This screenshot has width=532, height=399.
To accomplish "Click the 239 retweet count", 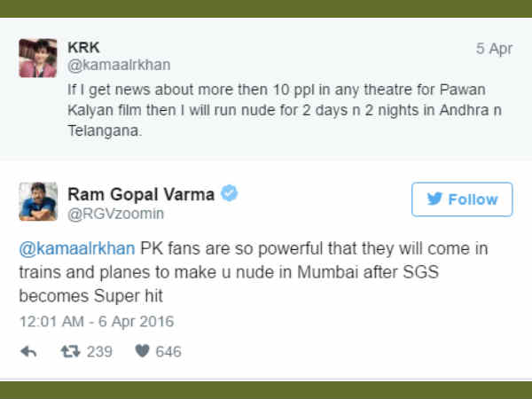I will pos(99,351).
